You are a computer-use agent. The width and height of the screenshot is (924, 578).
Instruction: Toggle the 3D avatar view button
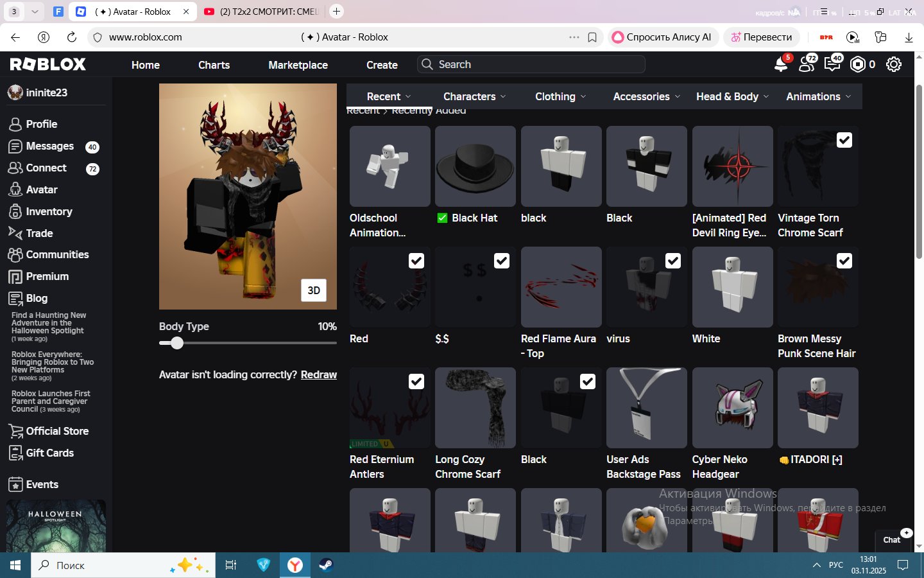314,290
